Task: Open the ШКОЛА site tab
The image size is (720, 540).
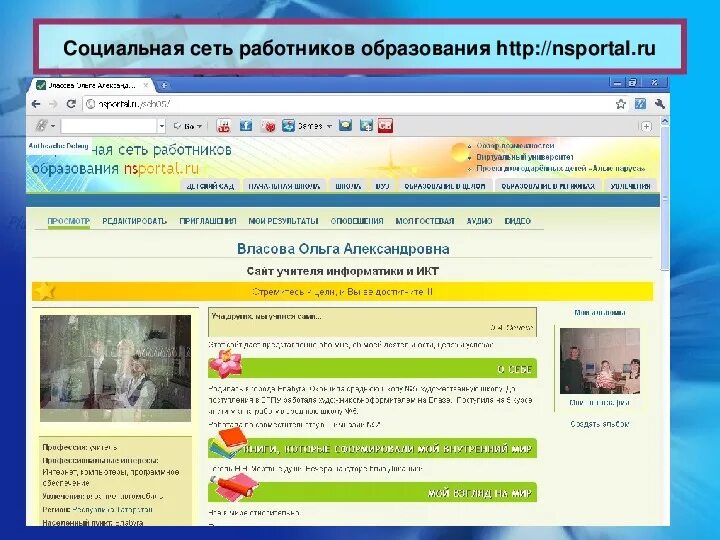Action: (x=348, y=186)
